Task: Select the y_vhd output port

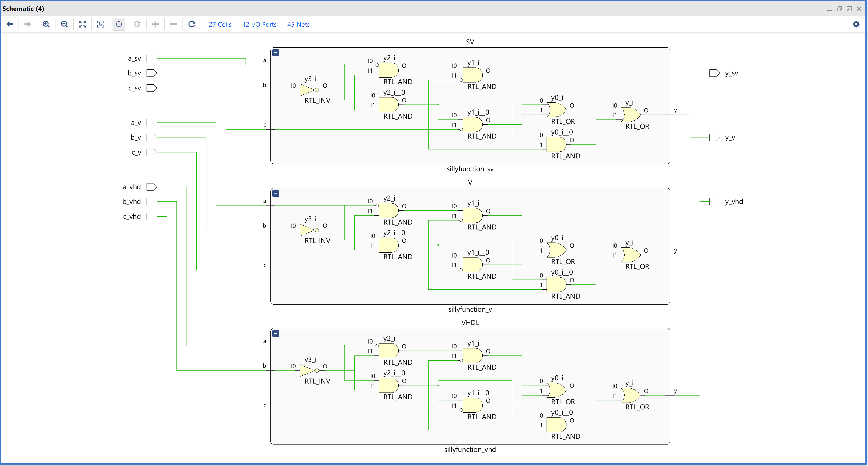Action: point(714,202)
